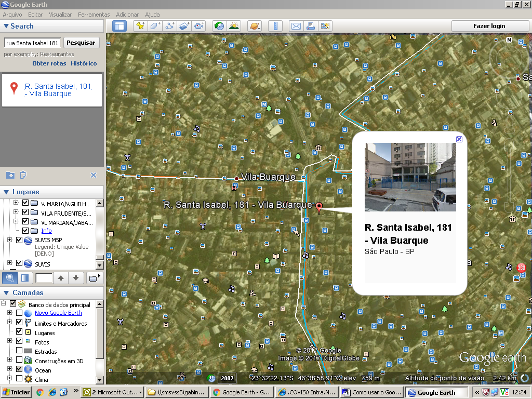
Task: Enable the Estradas layer checkbox
Action: [19, 350]
